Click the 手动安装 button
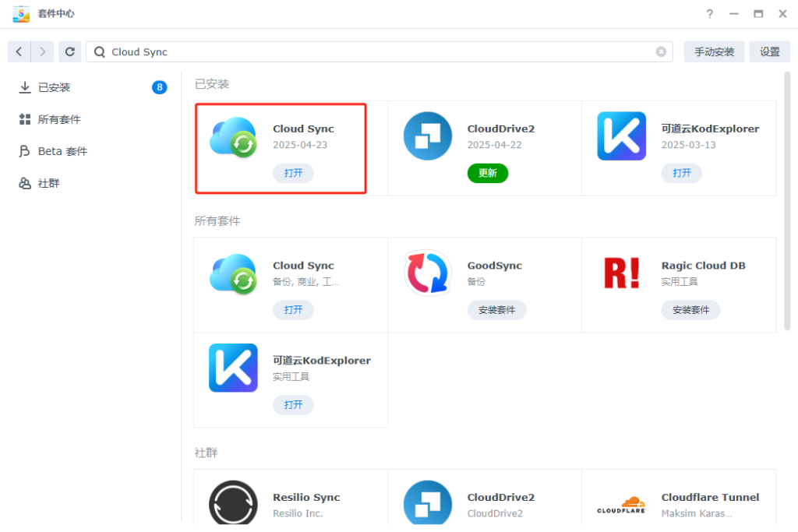 pos(714,52)
